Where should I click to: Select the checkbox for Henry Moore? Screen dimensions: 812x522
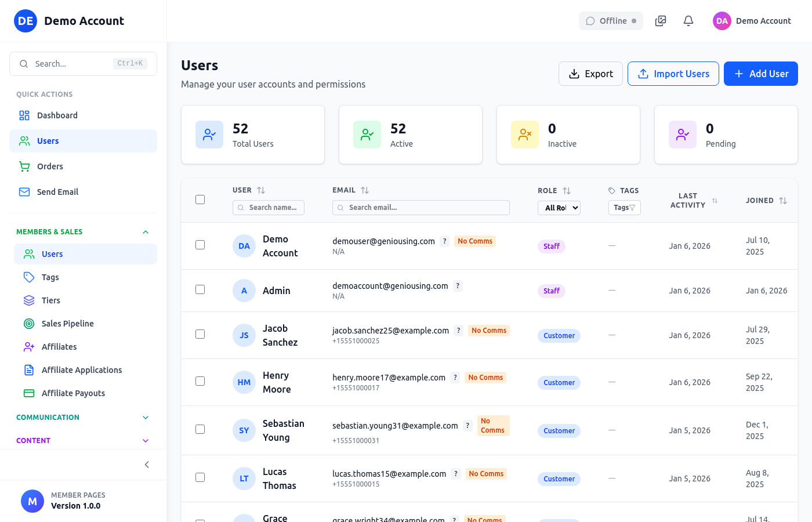(x=200, y=381)
